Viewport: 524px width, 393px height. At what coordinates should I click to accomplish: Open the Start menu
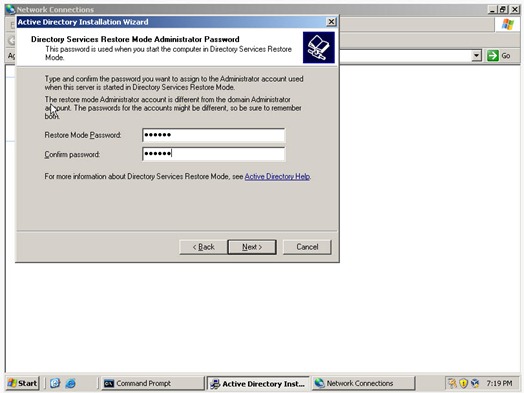pyautogui.click(x=22, y=383)
